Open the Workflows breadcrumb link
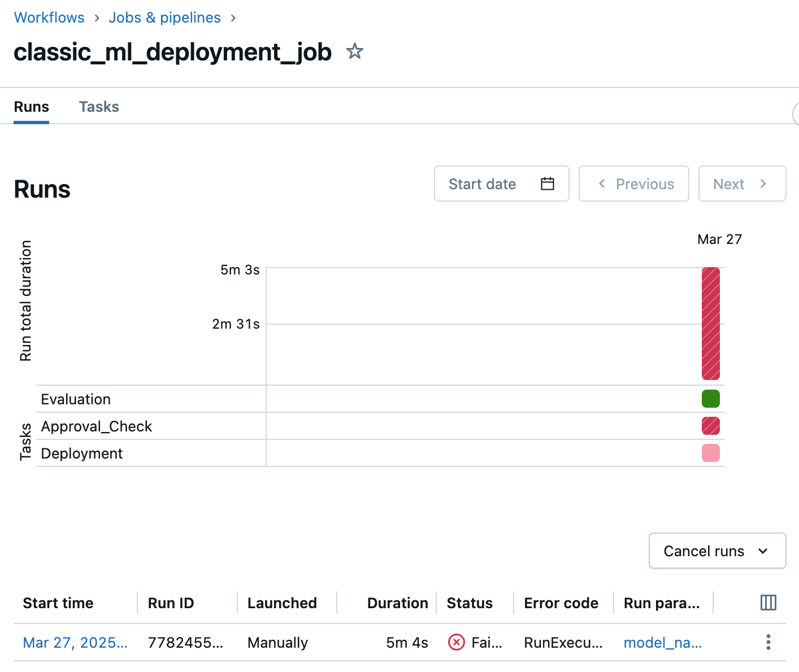Image resolution: width=799 pixels, height=672 pixels. point(49,17)
